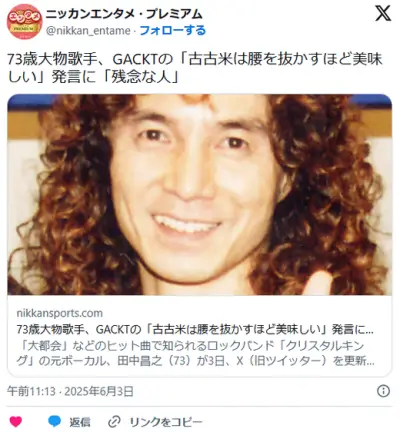Open the article preview photo
The image size is (400, 432).
pos(200,195)
